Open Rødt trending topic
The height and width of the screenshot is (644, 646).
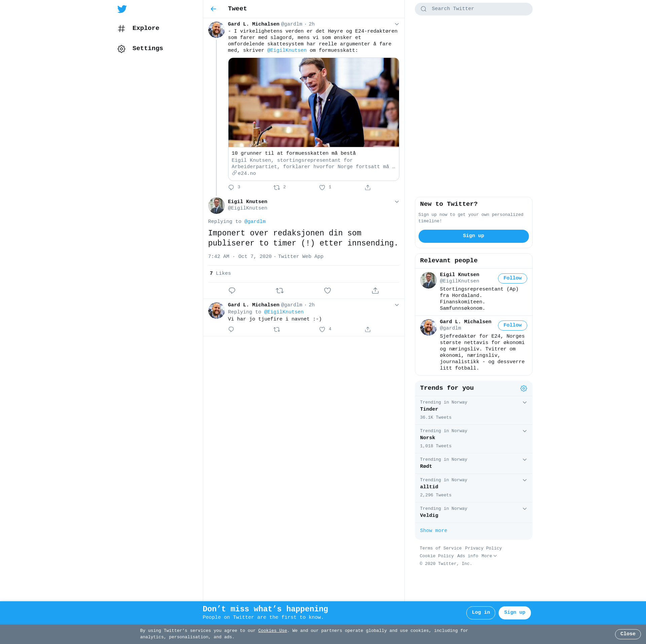pyautogui.click(x=473, y=463)
